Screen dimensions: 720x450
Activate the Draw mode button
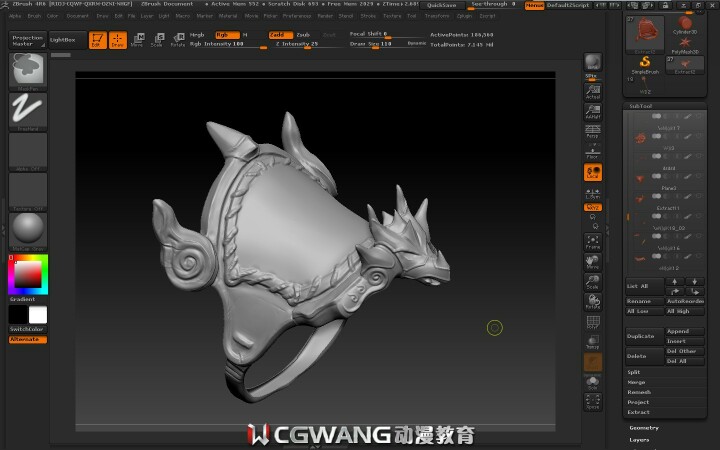(118, 40)
